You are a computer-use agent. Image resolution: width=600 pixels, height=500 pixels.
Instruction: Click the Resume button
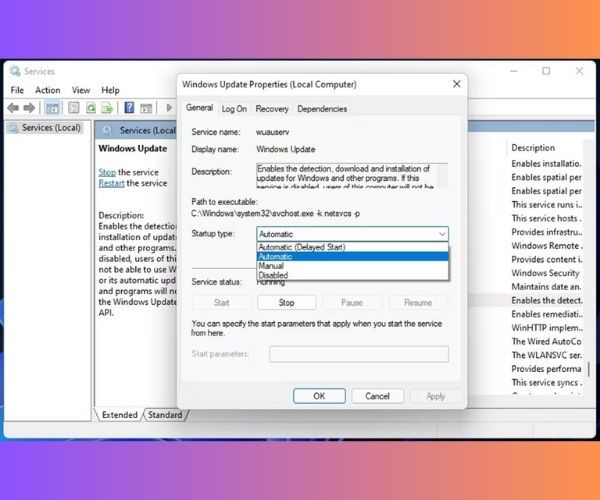[x=418, y=303]
